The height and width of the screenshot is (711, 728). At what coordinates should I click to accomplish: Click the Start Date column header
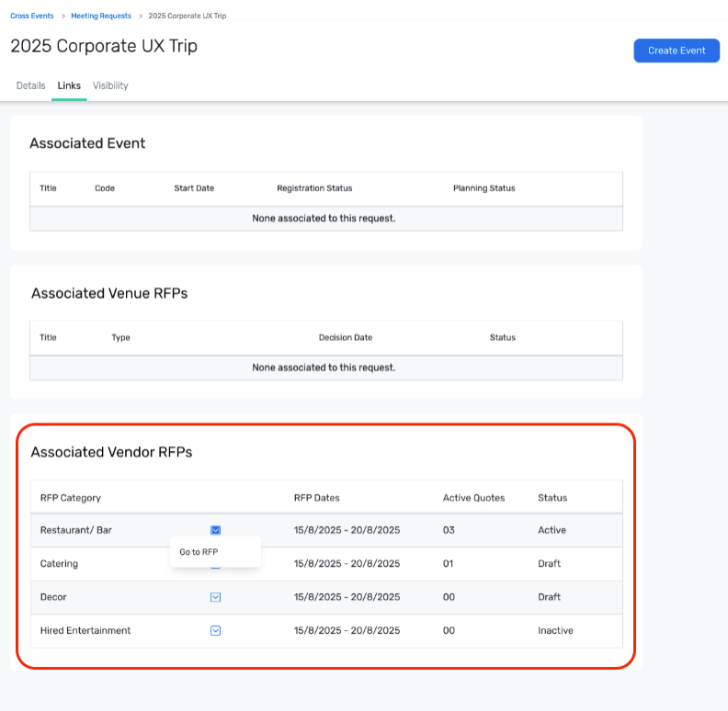tap(194, 188)
